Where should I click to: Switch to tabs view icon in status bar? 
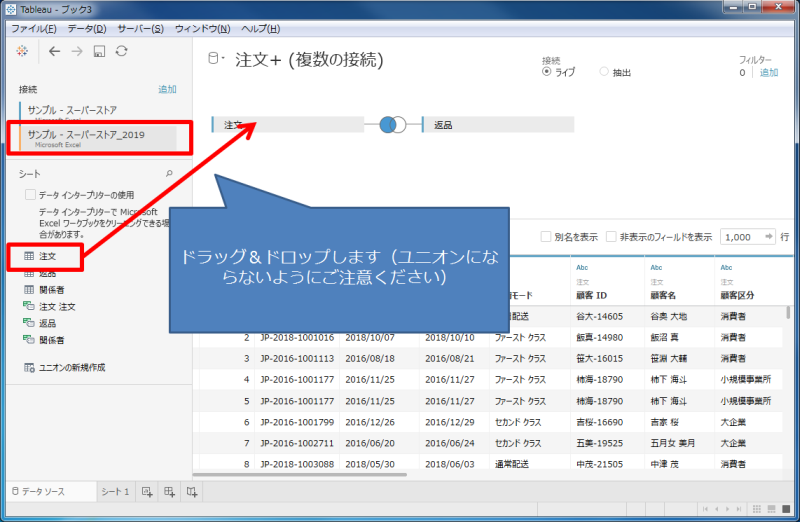point(786,509)
